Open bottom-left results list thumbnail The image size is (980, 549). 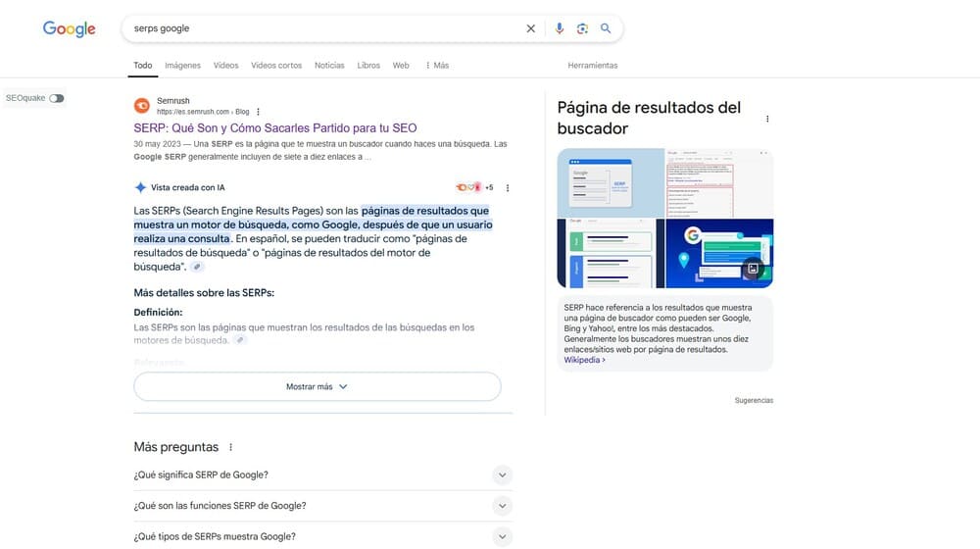coord(611,253)
